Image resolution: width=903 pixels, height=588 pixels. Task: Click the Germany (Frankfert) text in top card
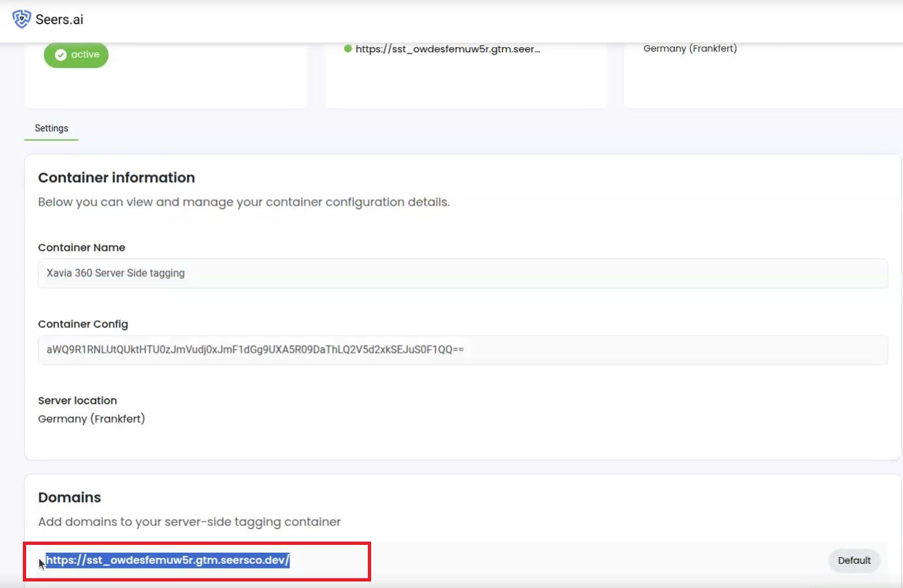point(690,48)
